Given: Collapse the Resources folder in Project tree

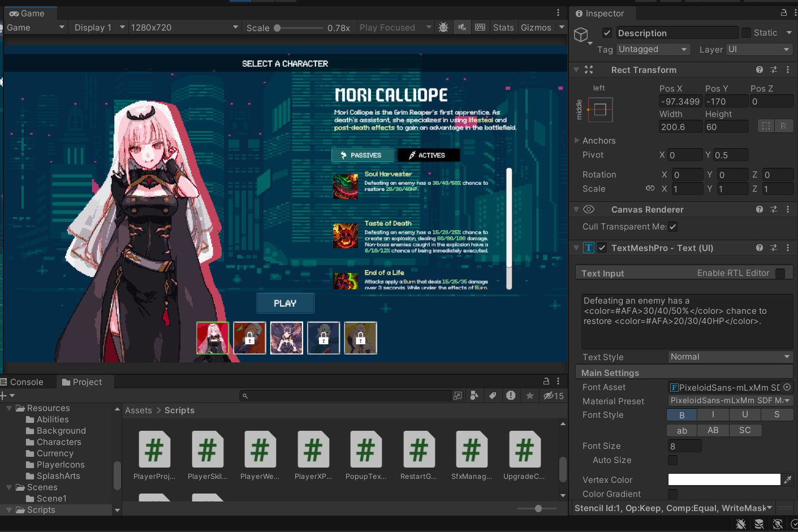Looking at the screenshot, I should tap(9, 408).
